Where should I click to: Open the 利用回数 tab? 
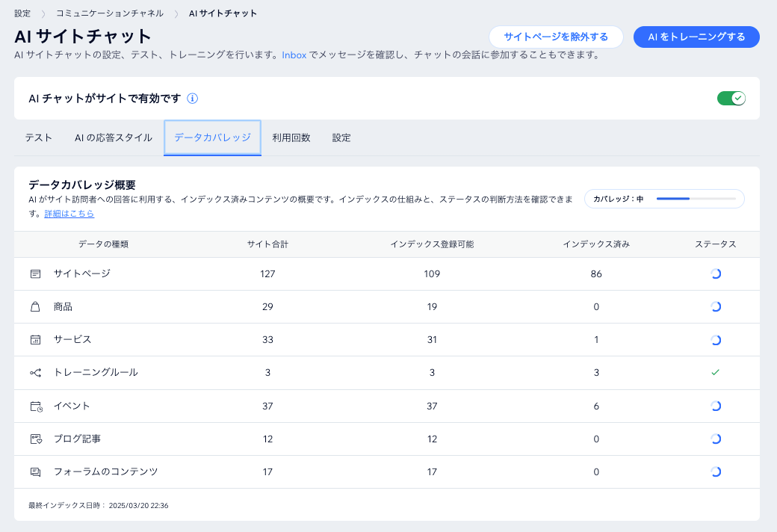pyautogui.click(x=291, y=137)
